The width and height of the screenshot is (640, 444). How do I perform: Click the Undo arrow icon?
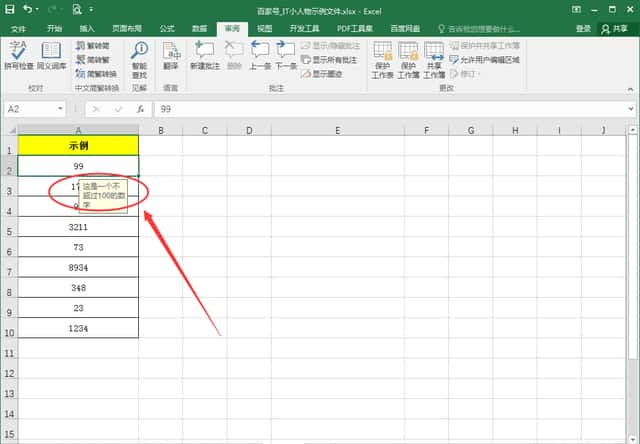28,9
